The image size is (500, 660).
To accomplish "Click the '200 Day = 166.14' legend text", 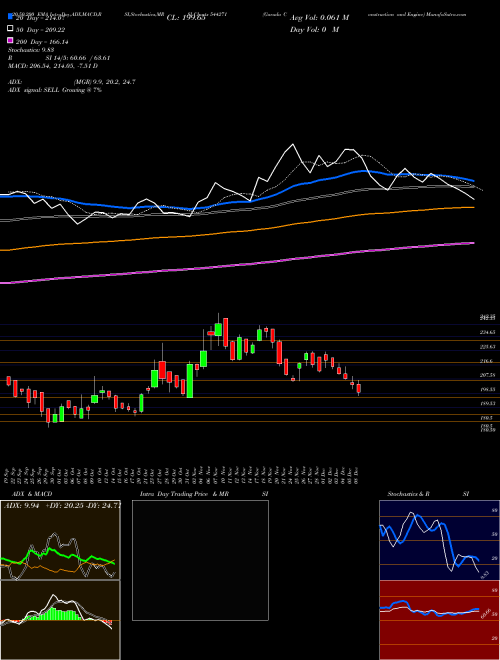I will [43, 42].
